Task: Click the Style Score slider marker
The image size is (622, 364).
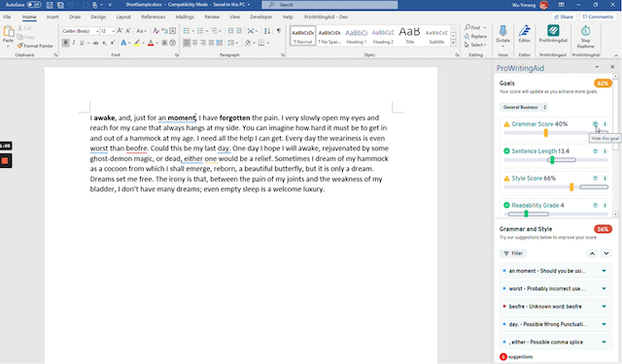Action: pos(571,187)
